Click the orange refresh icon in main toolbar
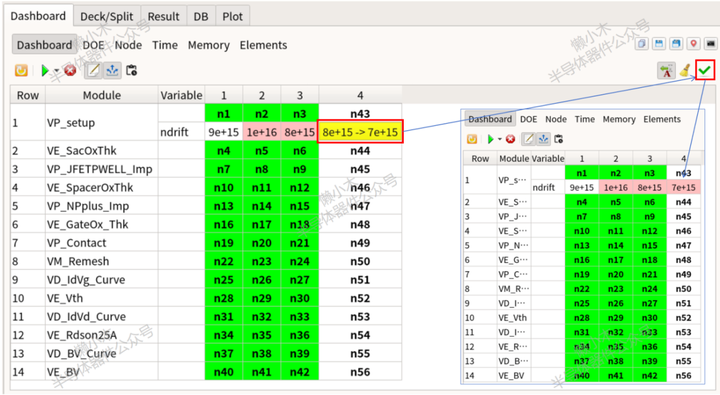 tap(21, 70)
